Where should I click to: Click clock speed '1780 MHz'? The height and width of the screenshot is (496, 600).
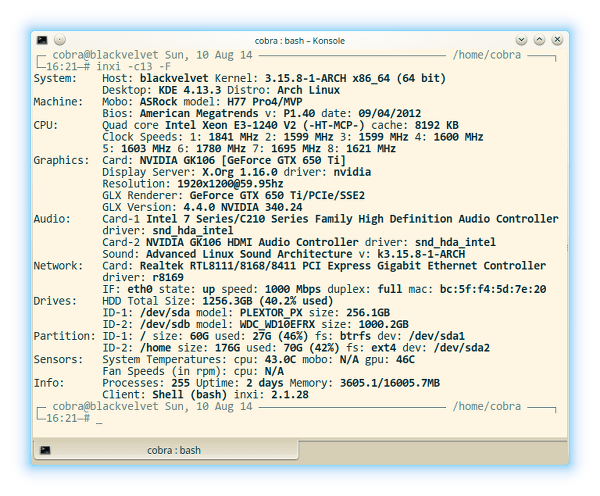(220, 149)
